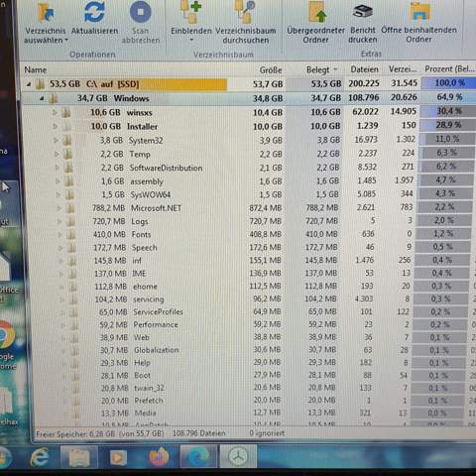Click the 64,9 % percent bar
Image resolution: width=476 pixels, height=476 pixels.
(449, 97)
